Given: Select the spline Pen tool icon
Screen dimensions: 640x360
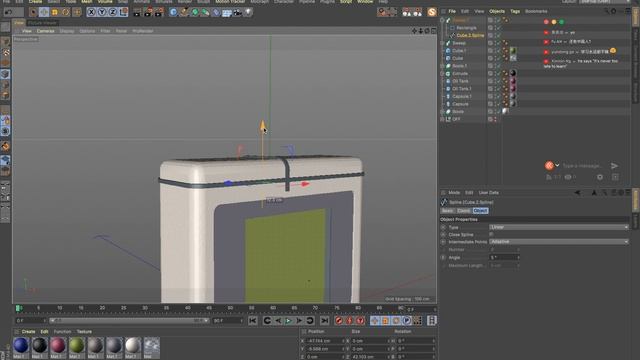Looking at the screenshot, I should [184, 12].
